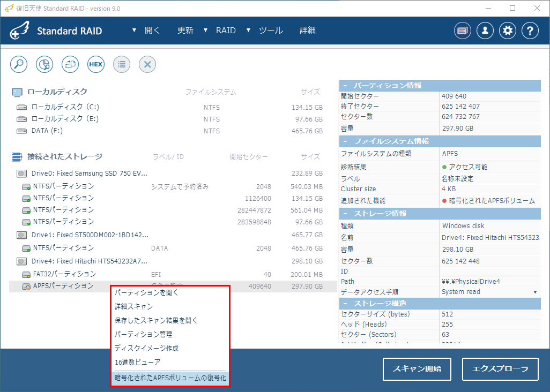The width and height of the screenshot is (550, 392).
Task: Choose パーティションを開く from context menu
Action: point(170,292)
